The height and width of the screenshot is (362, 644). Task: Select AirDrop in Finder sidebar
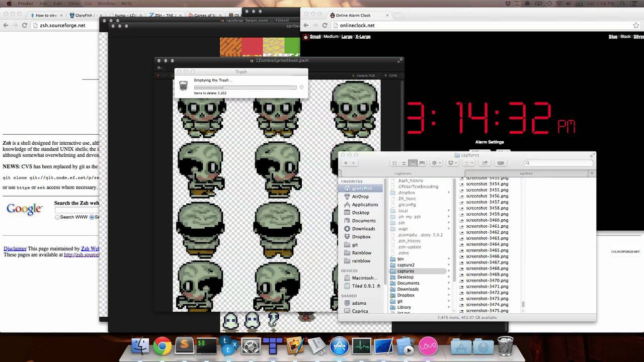360,197
